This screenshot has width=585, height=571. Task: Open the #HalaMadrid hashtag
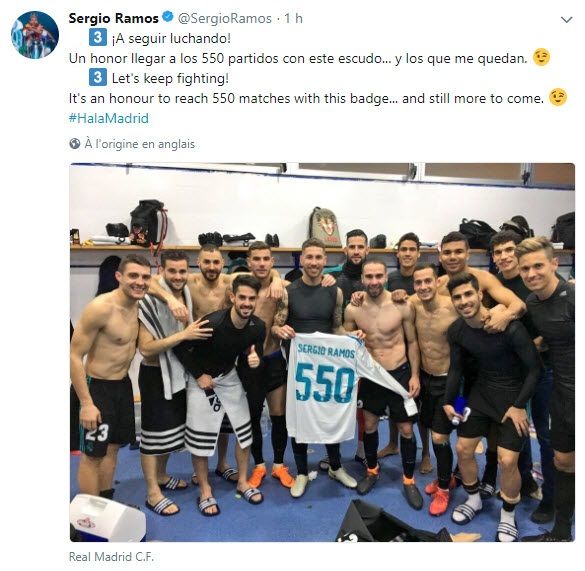(x=109, y=118)
